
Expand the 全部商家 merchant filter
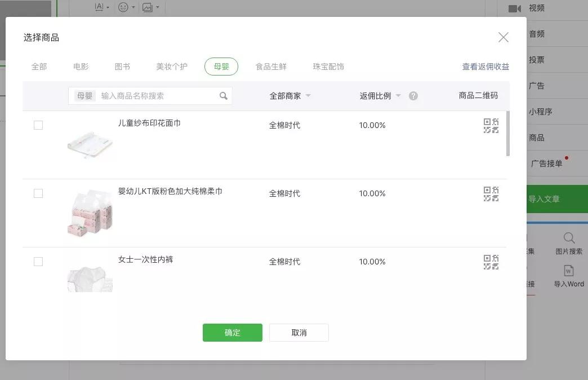click(290, 96)
